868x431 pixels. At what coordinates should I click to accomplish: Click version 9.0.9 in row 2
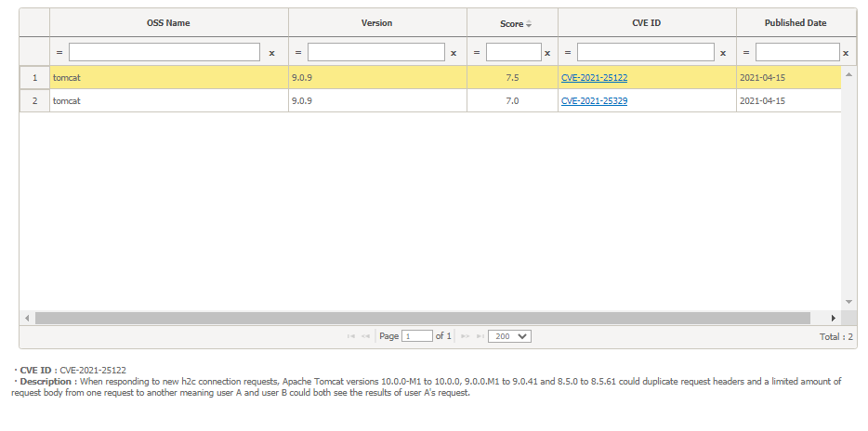[377, 101]
